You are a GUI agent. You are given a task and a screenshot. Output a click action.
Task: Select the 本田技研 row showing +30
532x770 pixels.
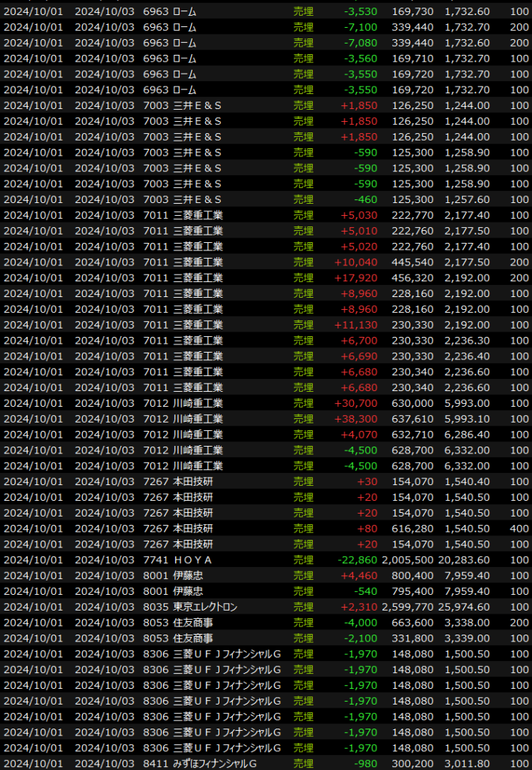[x=266, y=481]
